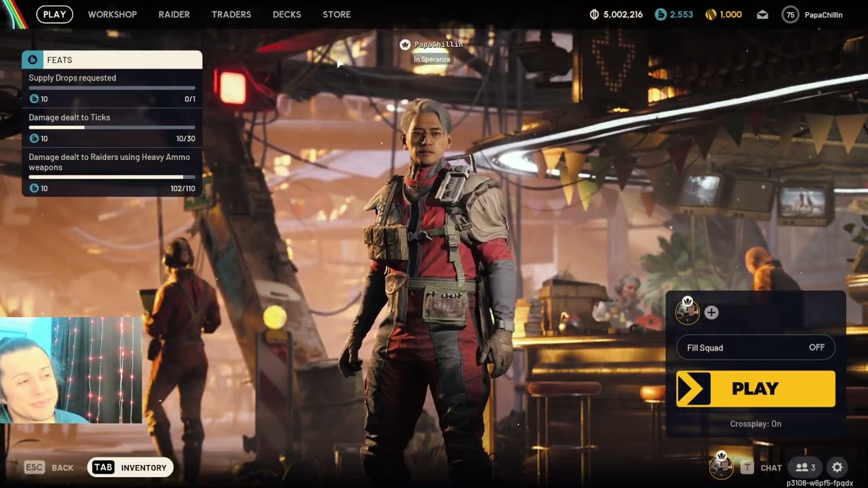Open the friends list icon showing 3

[x=806, y=467]
